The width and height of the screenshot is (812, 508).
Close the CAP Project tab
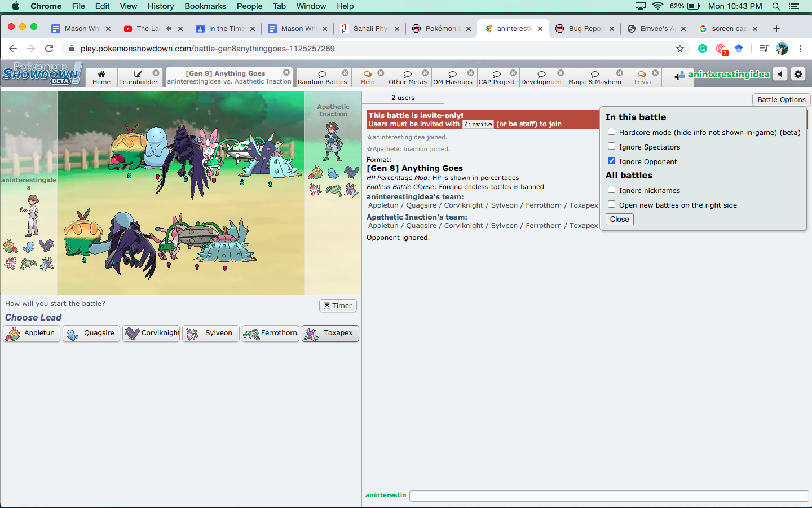pos(513,73)
